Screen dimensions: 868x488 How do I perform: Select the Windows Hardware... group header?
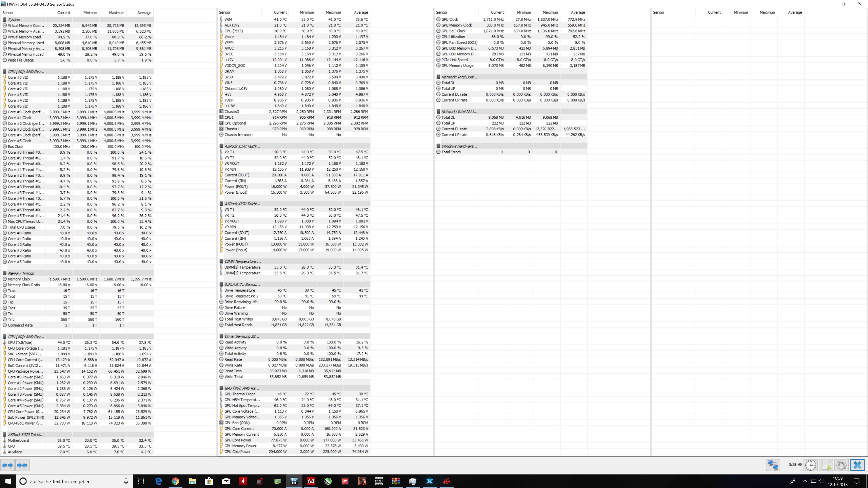tap(511, 146)
